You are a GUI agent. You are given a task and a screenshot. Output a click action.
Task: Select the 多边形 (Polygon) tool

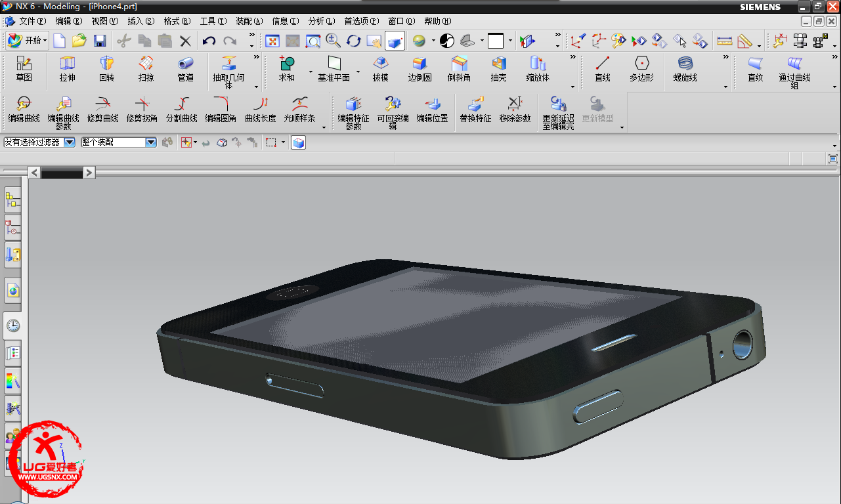click(x=642, y=69)
